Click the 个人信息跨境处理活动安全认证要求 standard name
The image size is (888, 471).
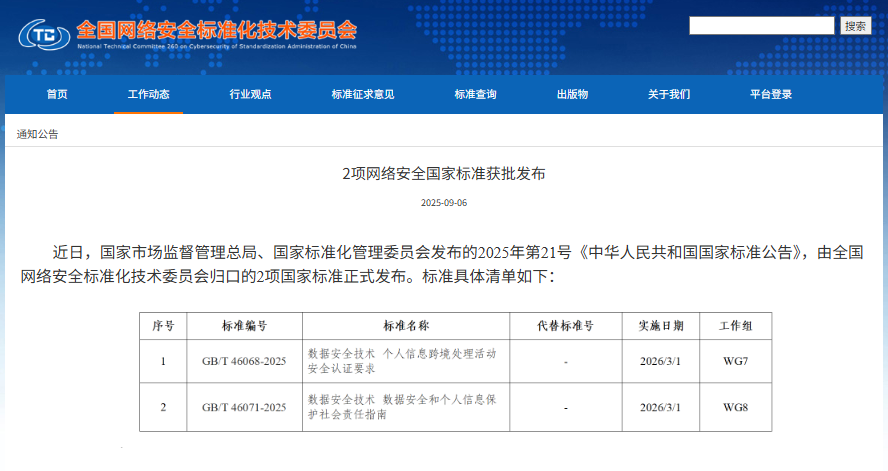402,361
